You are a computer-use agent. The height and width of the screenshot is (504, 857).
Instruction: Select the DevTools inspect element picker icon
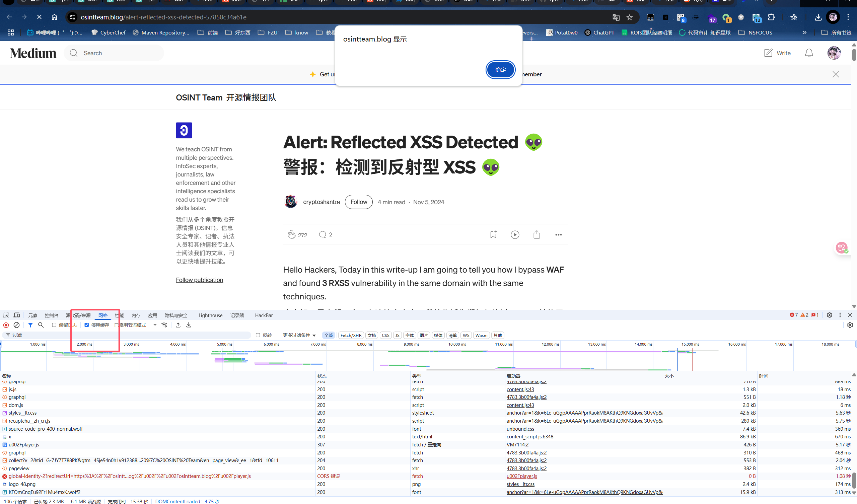tap(6, 315)
